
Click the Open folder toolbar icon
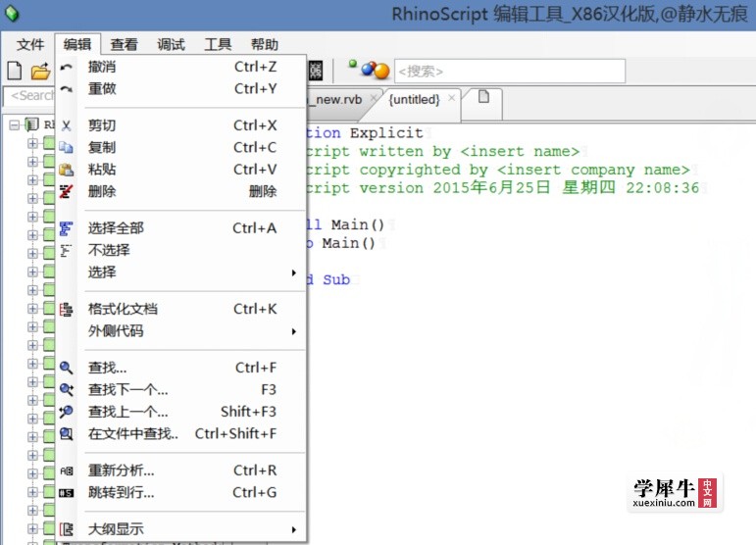click(x=40, y=72)
